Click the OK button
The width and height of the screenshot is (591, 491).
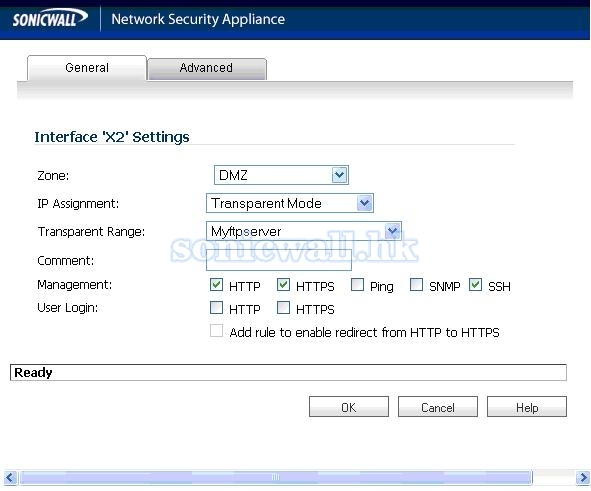pos(349,407)
